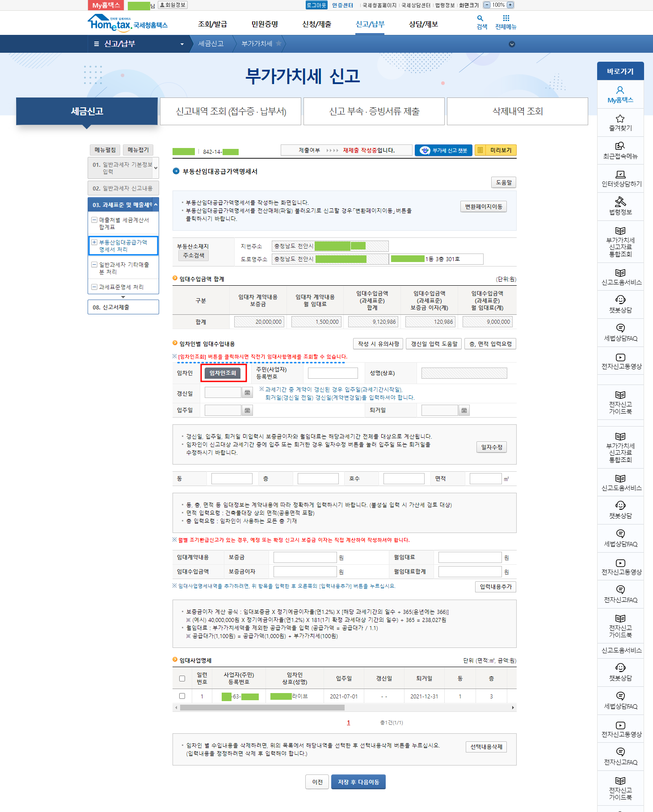Click the Hometax 국세청홈택스 logo
The image size is (653, 812).
coord(127,22)
